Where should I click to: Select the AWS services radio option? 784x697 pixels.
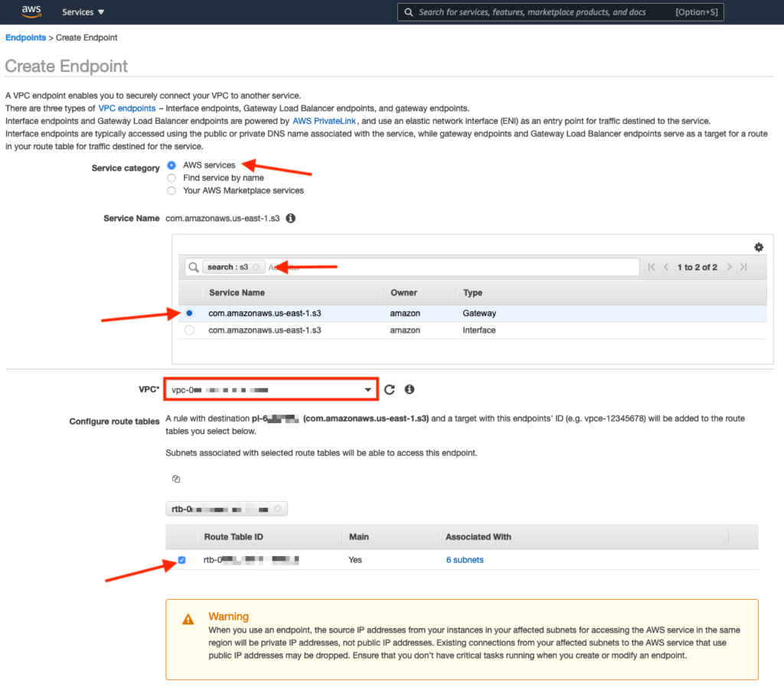[x=171, y=165]
